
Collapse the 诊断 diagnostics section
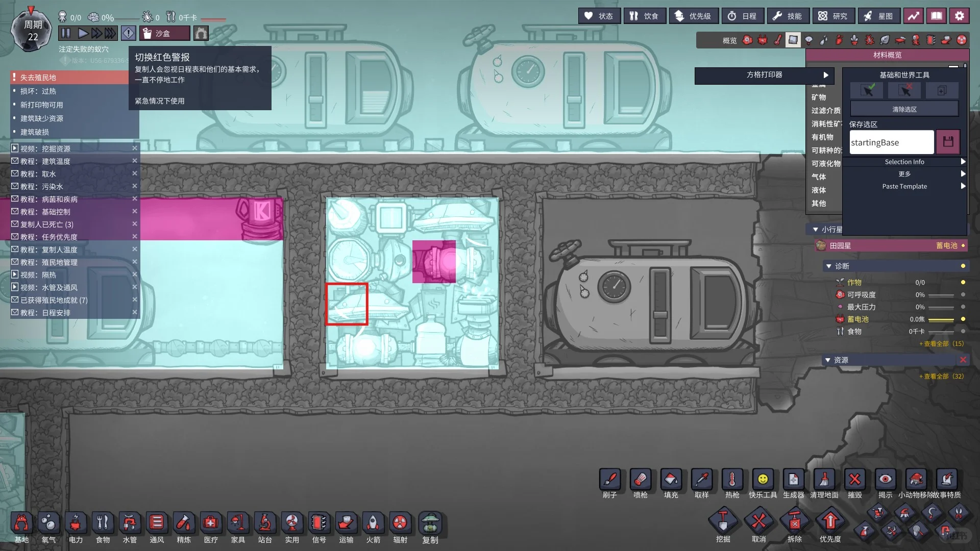pos(829,266)
